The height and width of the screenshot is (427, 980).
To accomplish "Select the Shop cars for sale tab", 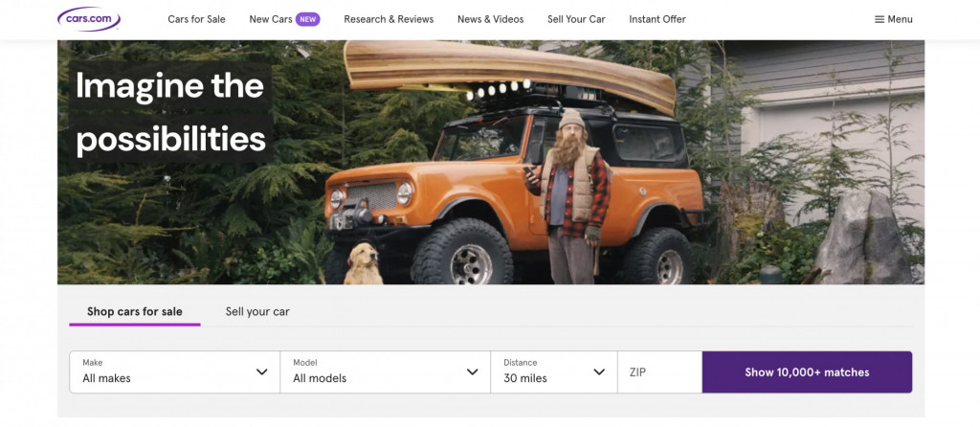I will pos(135,311).
